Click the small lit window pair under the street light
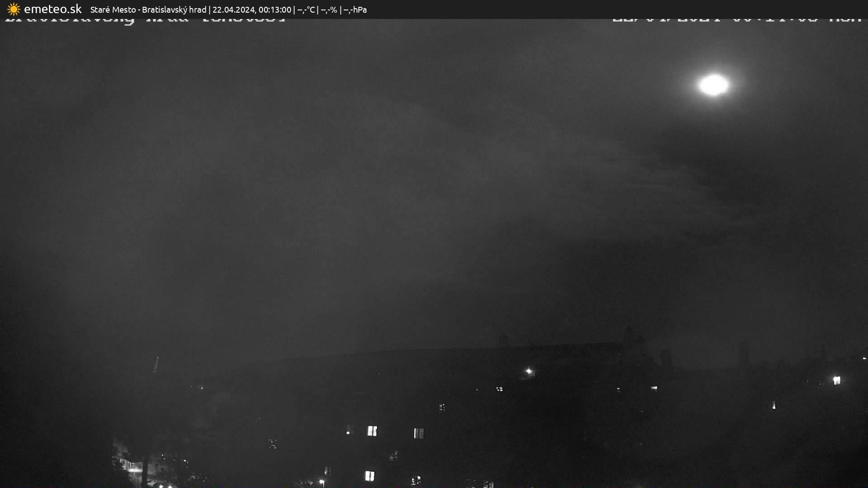 [499, 389]
